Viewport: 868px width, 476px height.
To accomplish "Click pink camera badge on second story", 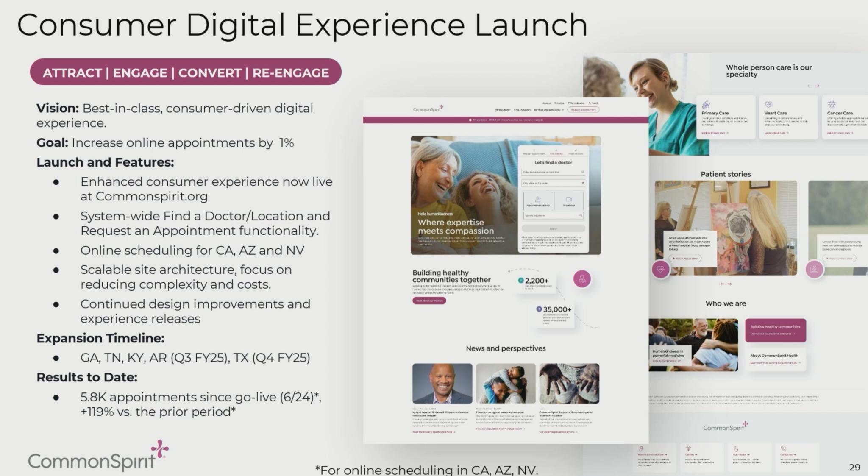I will pyautogui.click(x=814, y=269).
